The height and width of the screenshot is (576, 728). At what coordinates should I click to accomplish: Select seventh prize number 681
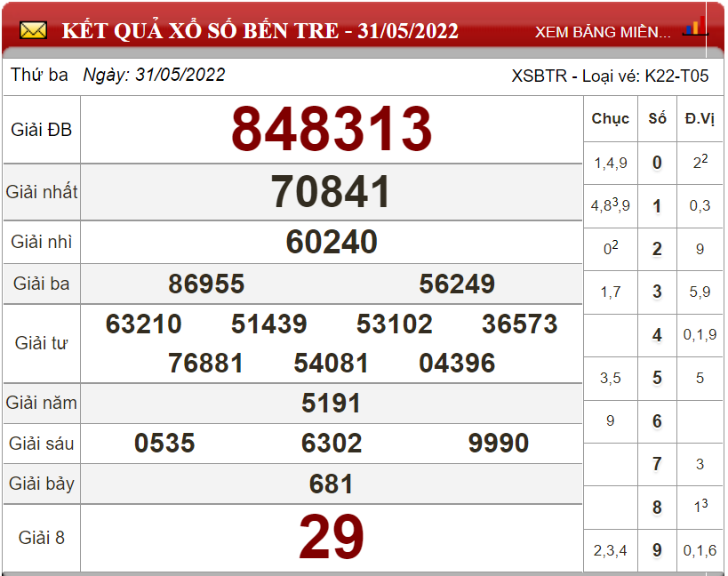click(331, 484)
